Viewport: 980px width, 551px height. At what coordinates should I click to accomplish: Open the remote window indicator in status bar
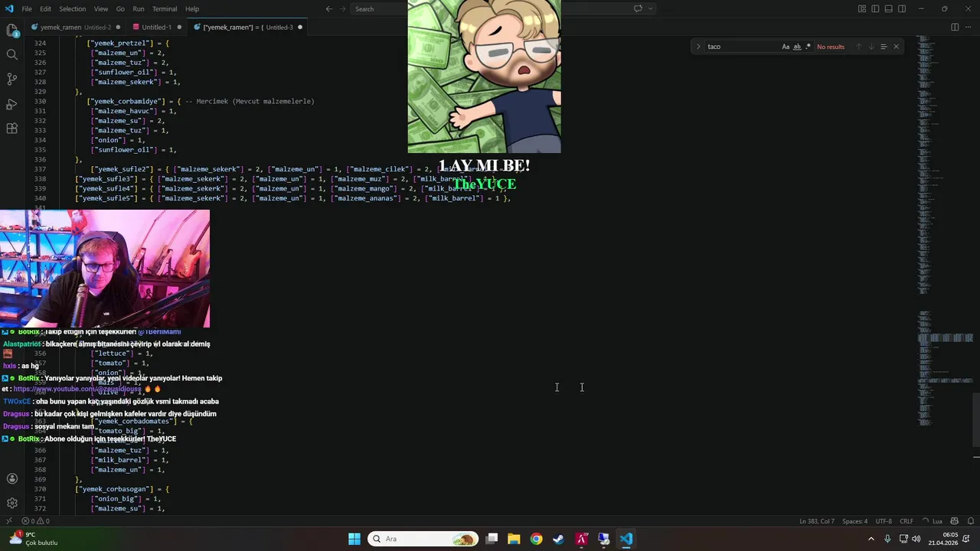coord(8,521)
